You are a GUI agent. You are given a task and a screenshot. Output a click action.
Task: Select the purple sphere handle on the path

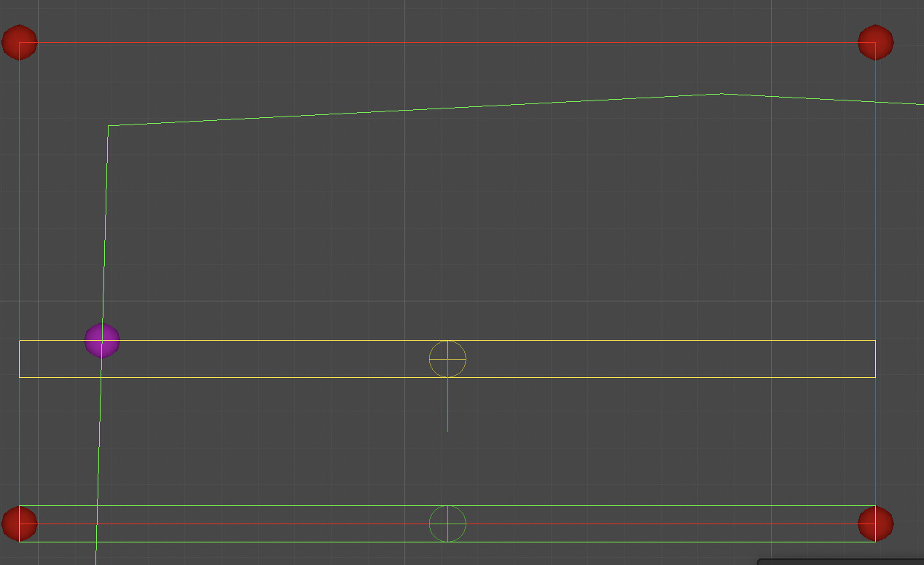click(x=102, y=341)
